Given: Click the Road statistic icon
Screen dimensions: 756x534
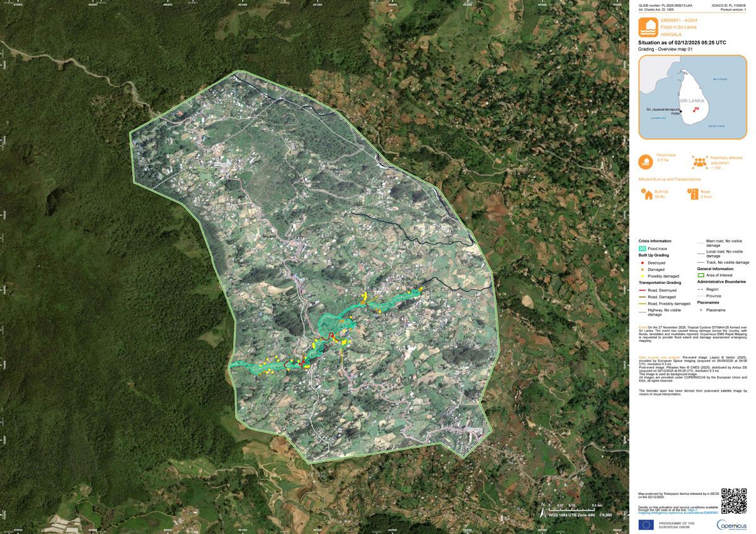Looking at the screenshot, I should click(693, 194).
